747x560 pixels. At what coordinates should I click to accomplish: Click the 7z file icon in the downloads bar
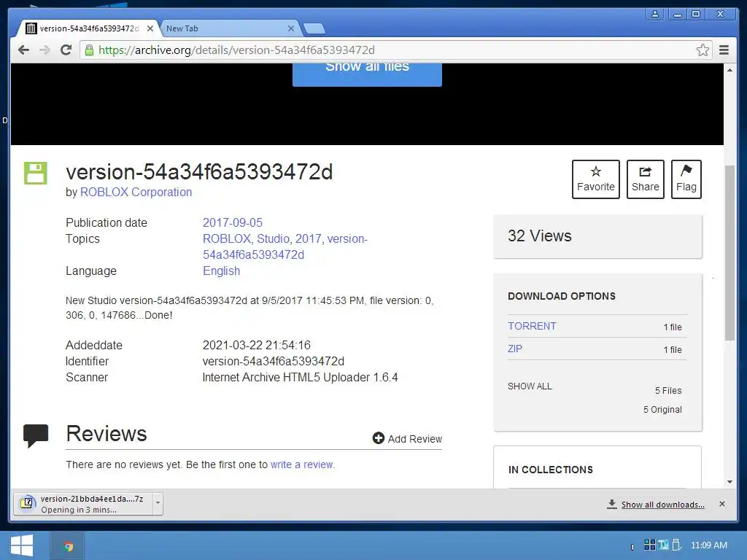[28, 503]
